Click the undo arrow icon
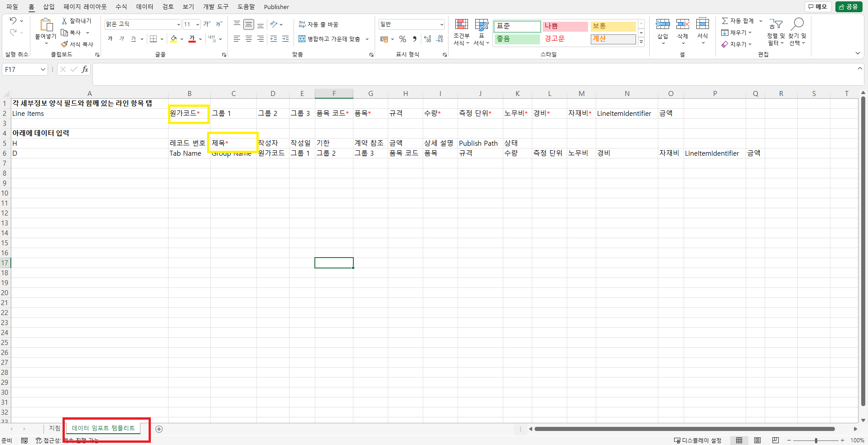Viewport: 868px width, 445px height. [13, 21]
